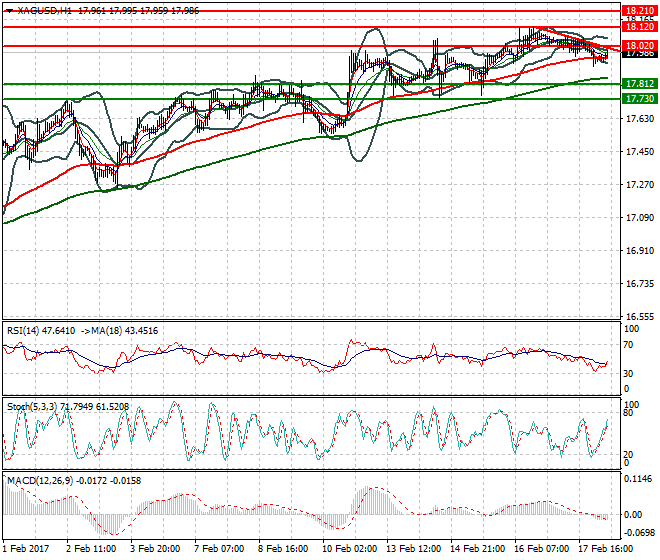Click the 8 Feb 16:00 time label
This screenshot has width=660, height=560.
(x=283, y=549)
